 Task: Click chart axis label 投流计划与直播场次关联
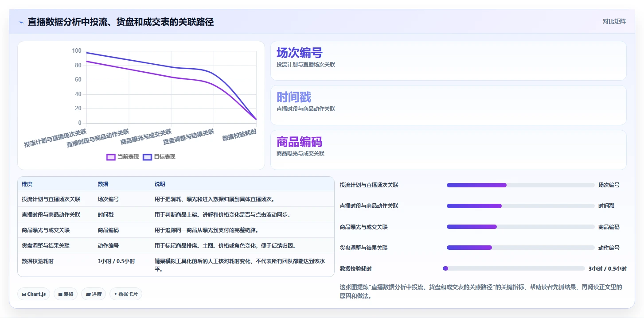coord(55,138)
